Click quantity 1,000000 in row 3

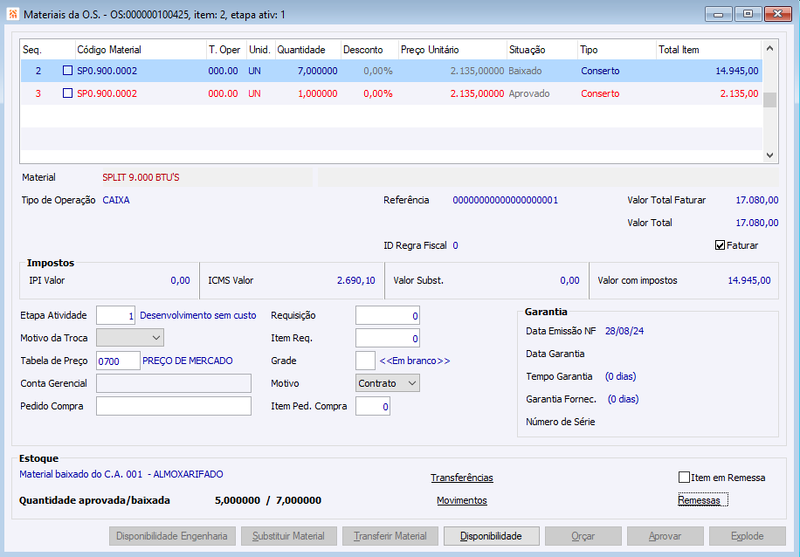317,93
